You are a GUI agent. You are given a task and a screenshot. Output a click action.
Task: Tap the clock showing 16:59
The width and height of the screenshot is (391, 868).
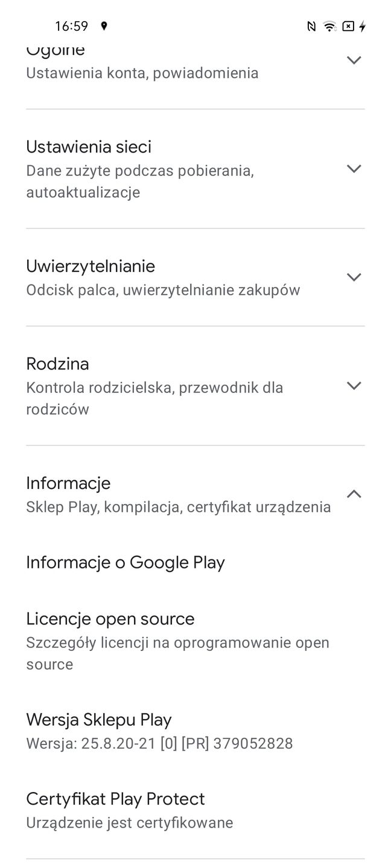click(72, 26)
